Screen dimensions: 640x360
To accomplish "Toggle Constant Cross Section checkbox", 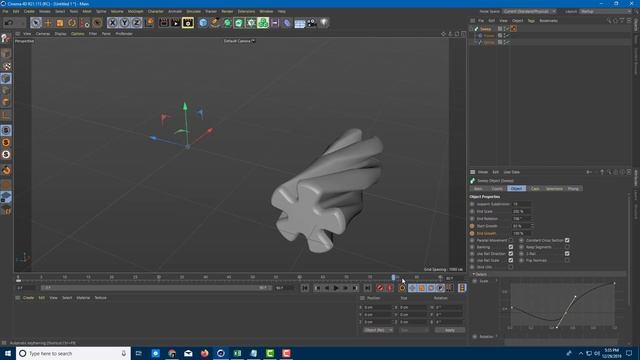I will click(x=567, y=240).
